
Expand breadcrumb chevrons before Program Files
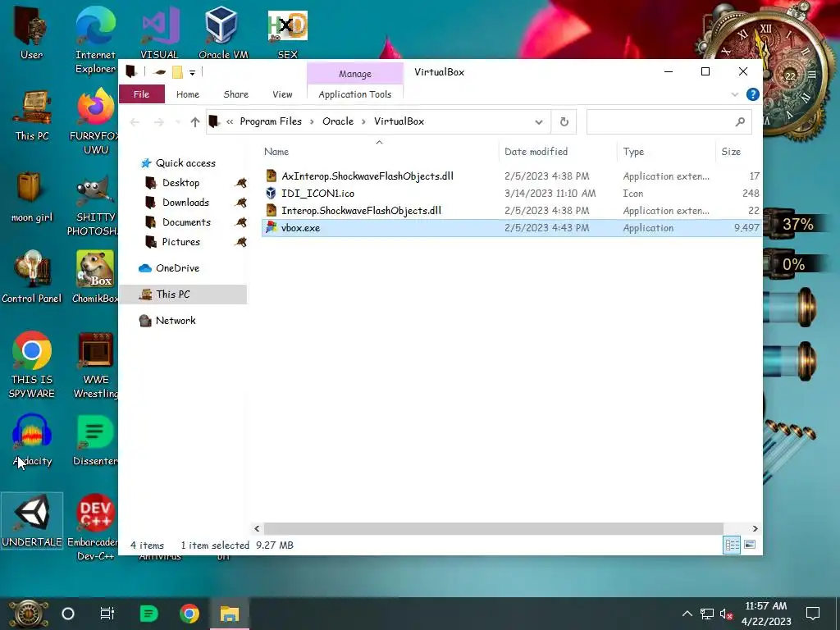(230, 121)
